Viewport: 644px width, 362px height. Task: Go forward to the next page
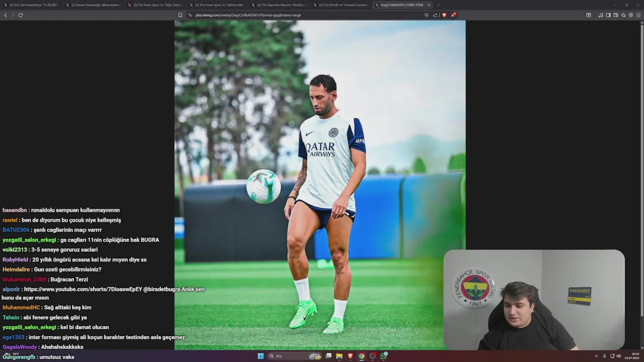pos(13,15)
